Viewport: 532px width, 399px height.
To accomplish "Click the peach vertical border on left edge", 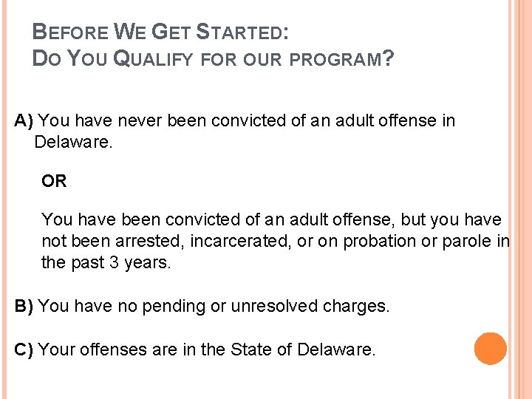I will point(4,199).
